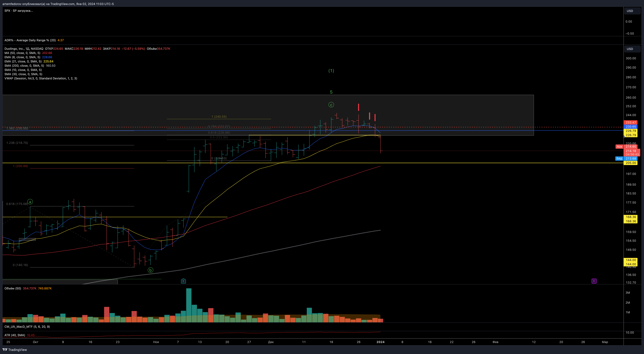Click the Фев label on time axis
644x354 pixels.
coord(495,342)
